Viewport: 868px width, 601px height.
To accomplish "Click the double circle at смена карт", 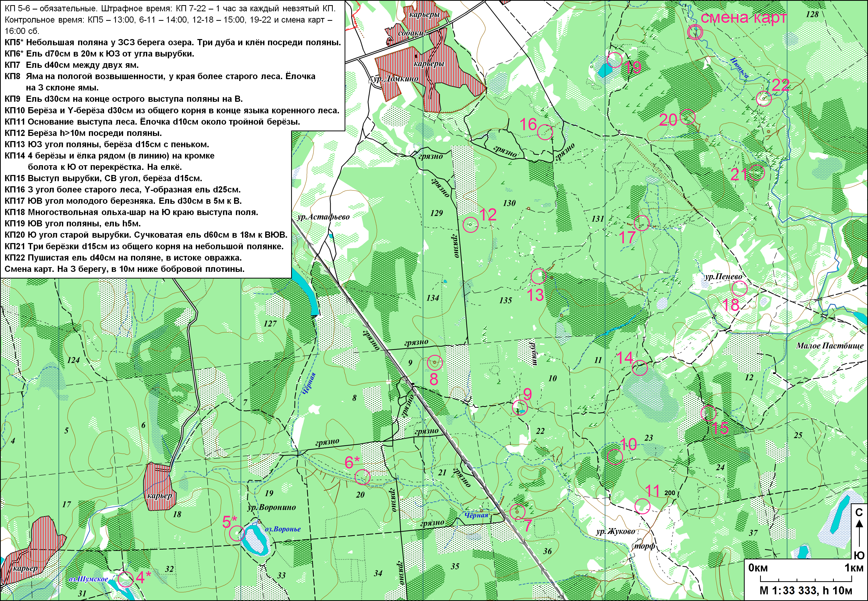I will coord(695,32).
